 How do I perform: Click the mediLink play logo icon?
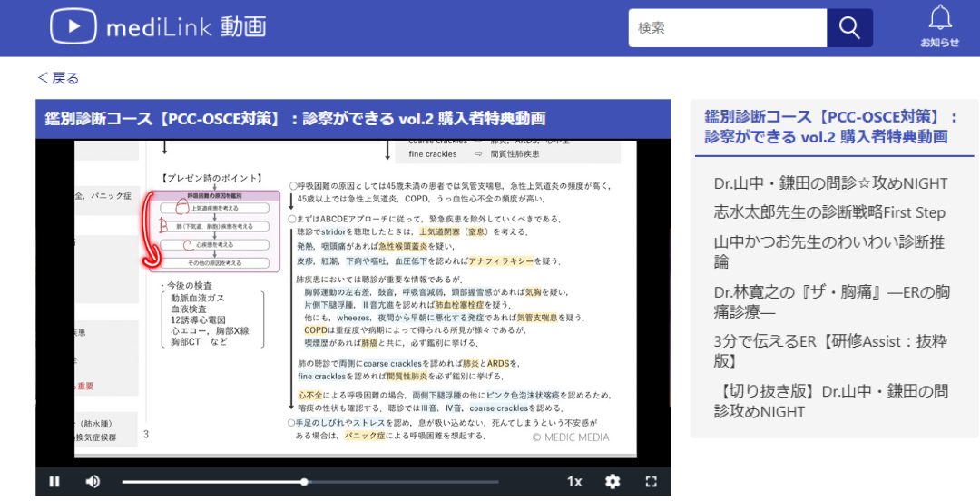pyautogui.click(x=73, y=26)
